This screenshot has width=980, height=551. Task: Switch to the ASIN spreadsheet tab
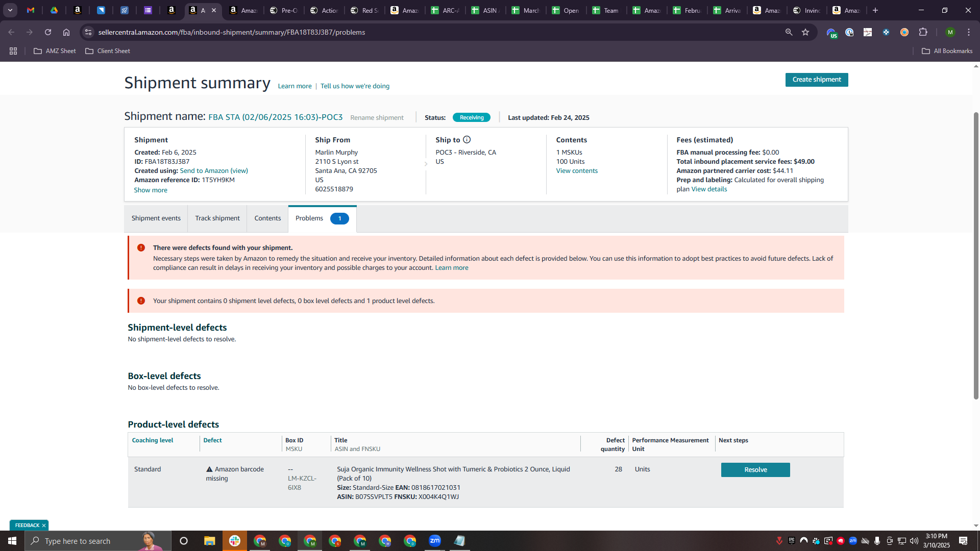[x=485, y=10]
